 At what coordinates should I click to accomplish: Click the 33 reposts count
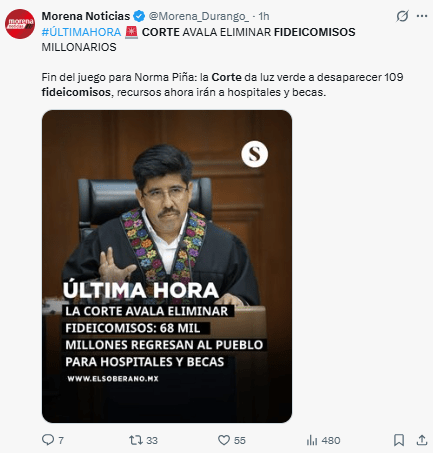[x=152, y=440]
